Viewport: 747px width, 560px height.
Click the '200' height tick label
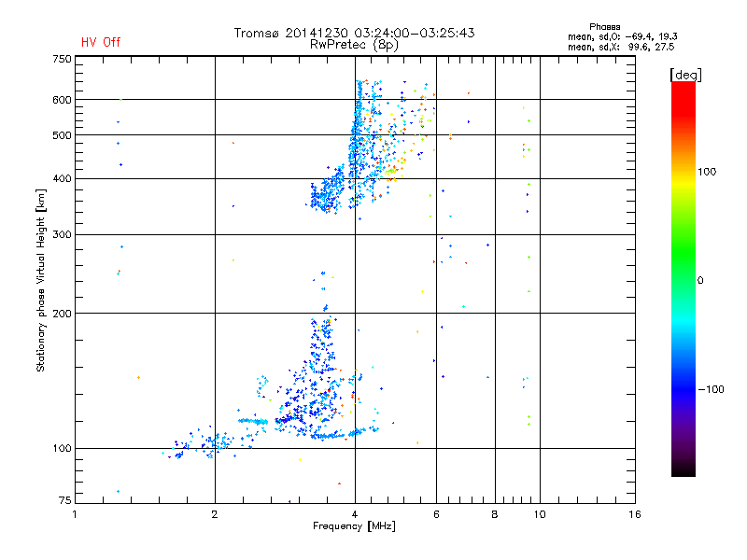[62, 314]
